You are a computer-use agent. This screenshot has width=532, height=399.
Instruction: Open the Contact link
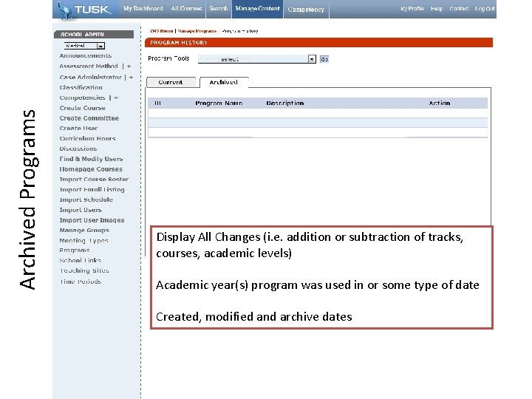click(x=459, y=9)
